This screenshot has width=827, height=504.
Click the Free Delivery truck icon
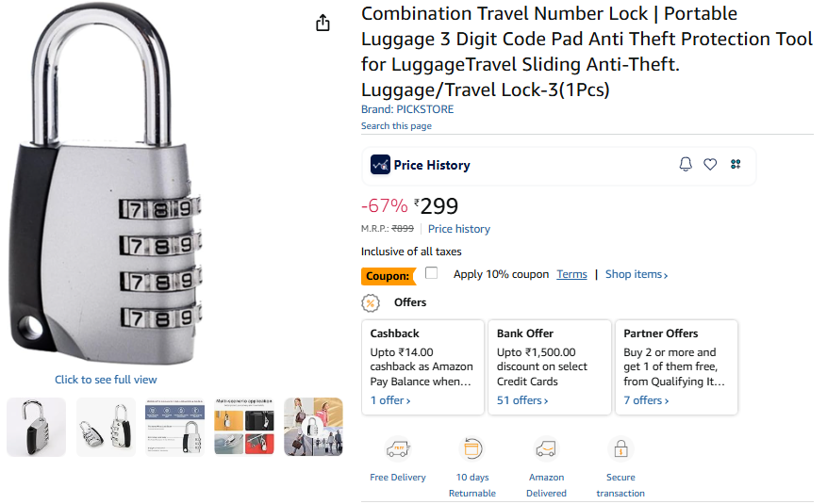click(398, 448)
